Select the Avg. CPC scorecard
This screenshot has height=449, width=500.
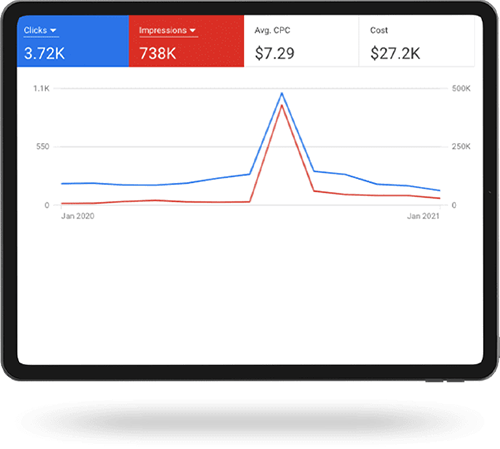click(301, 41)
